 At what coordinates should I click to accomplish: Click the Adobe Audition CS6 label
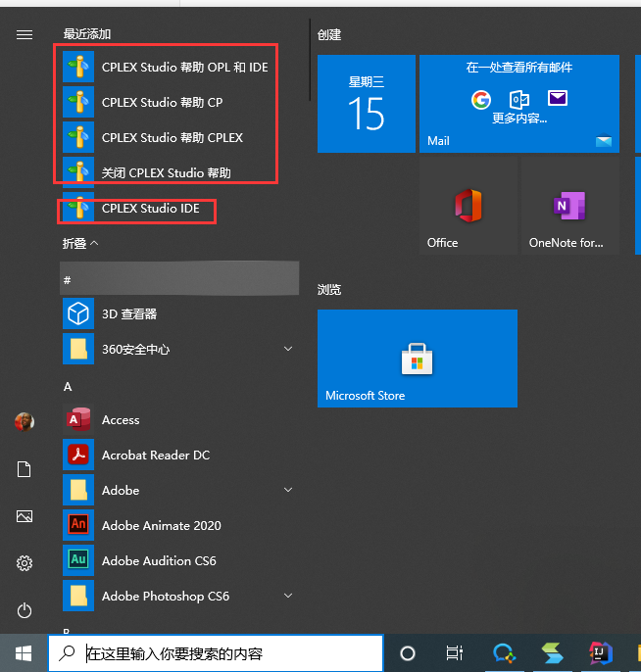coord(159,560)
